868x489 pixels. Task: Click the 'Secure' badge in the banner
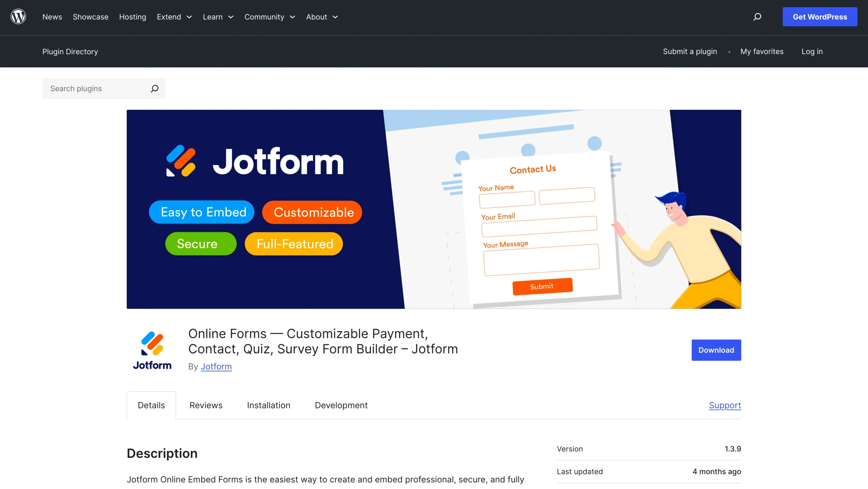point(200,243)
